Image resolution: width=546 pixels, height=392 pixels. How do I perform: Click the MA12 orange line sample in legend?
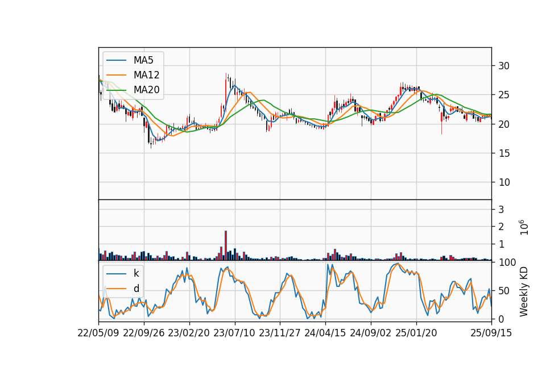click(x=116, y=75)
